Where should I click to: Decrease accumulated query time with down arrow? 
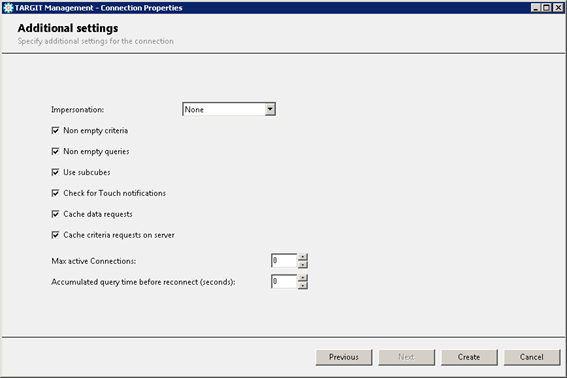click(303, 285)
